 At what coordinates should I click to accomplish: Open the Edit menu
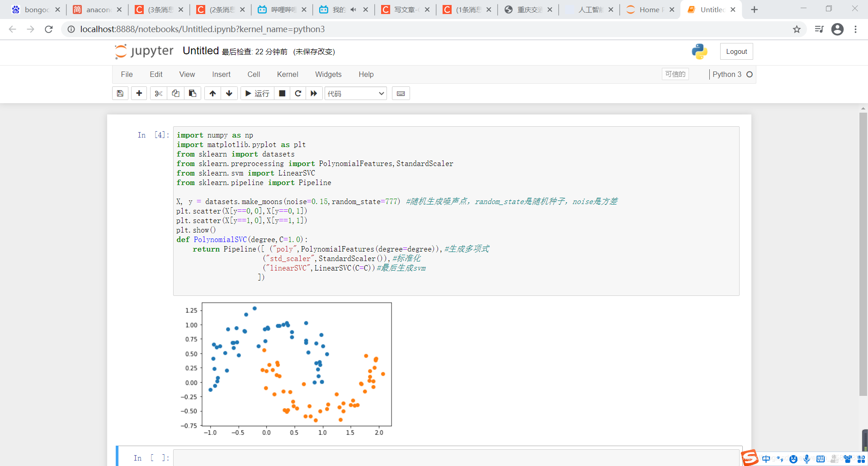point(156,74)
